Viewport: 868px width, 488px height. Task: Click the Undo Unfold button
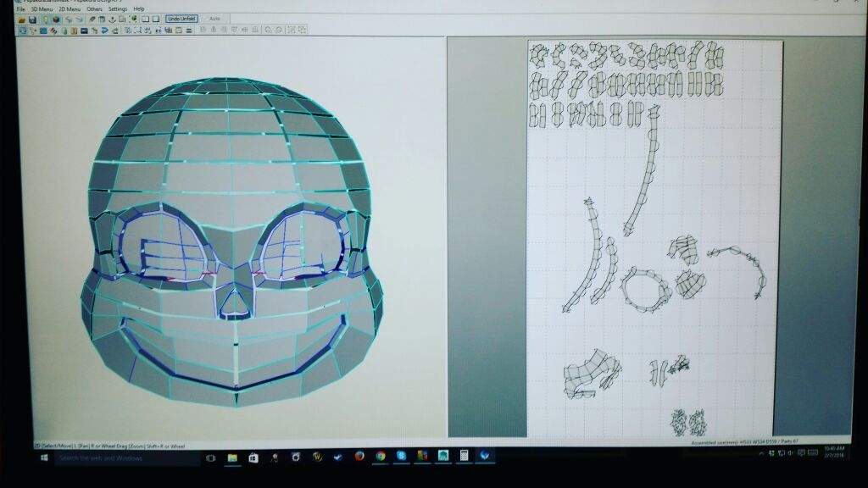181,19
